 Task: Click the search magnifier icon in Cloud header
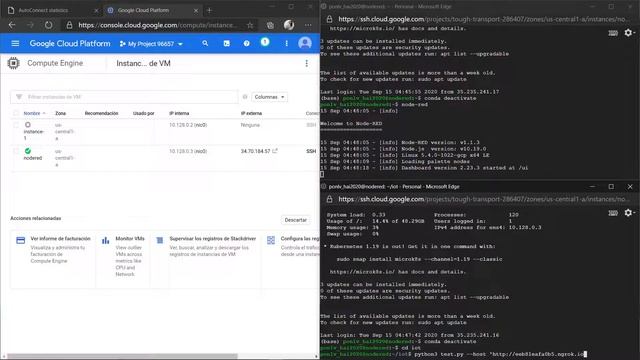[x=205, y=43]
